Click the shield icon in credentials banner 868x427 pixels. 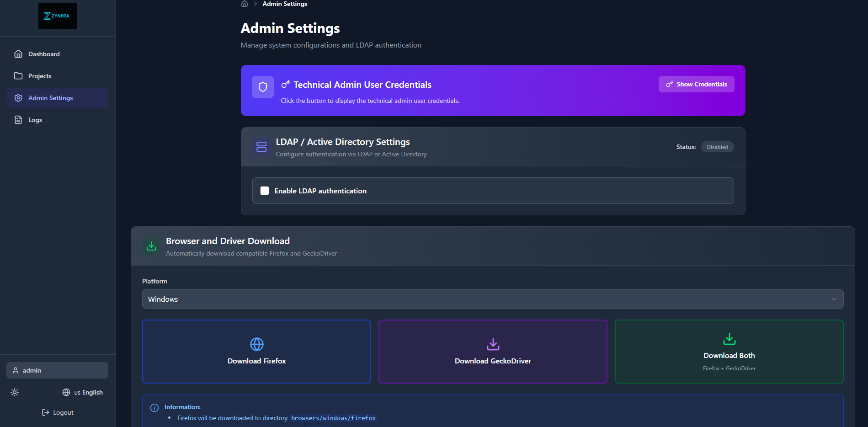[x=263, y=87]
